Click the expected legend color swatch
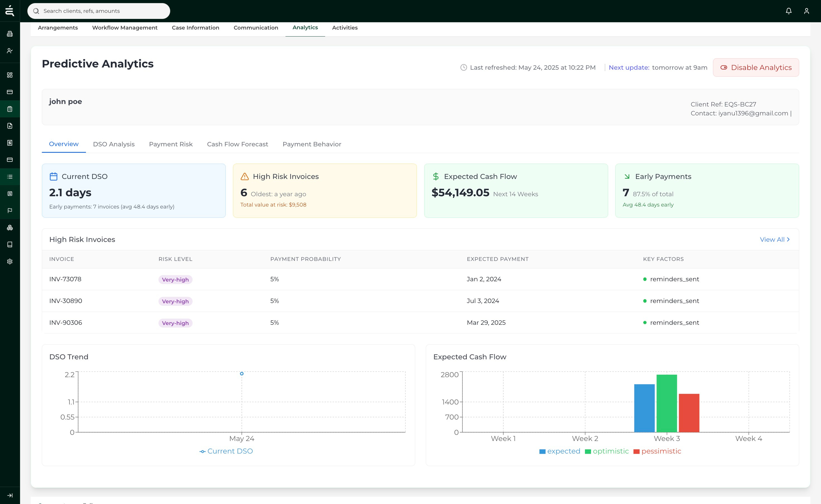The image size is (821, 504). tap(542, 451)
